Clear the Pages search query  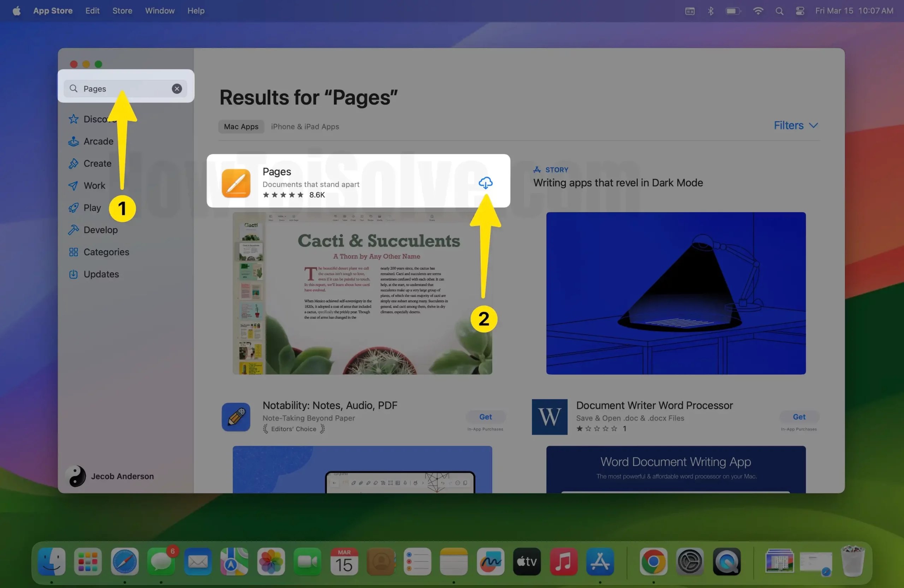point(176,89)
